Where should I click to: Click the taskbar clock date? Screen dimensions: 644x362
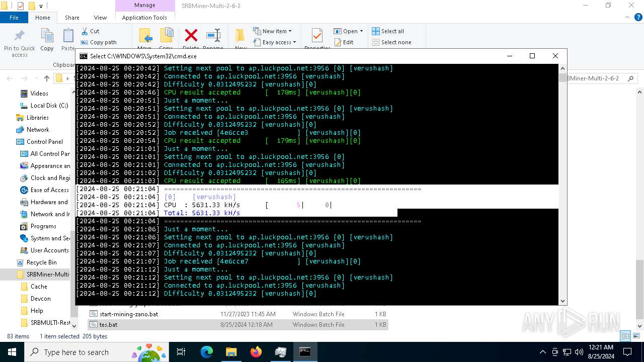[601, 352]
